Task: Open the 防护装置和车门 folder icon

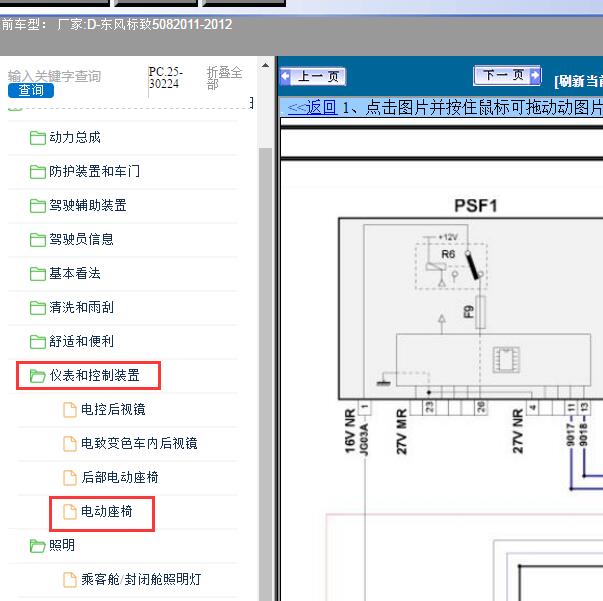Action: [38, 172]
